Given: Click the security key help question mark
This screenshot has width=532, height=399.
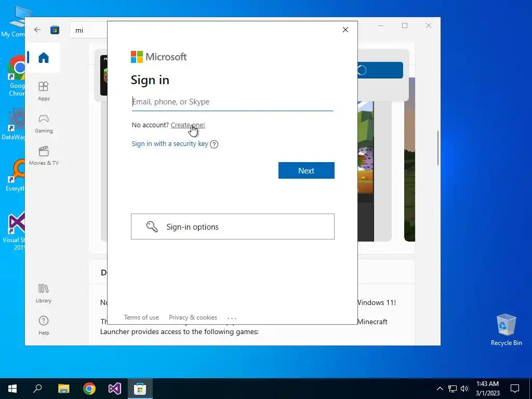Looking at the screenshot, I should pos(214,144).
